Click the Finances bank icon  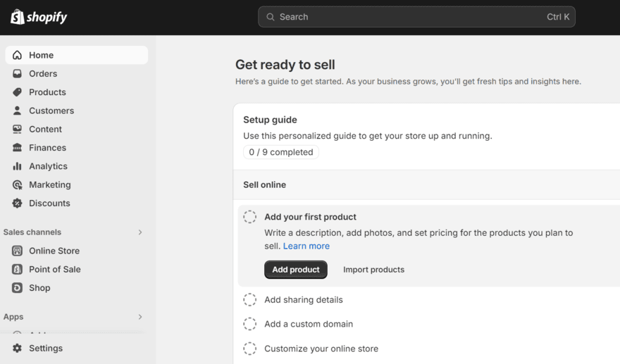pyautogui.click(x=17, y=147)
